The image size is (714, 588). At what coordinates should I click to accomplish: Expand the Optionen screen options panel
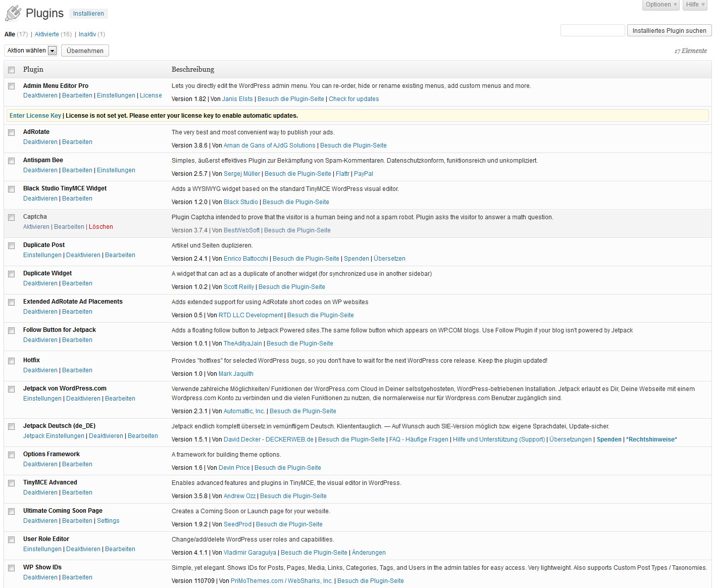click(661, 5)
